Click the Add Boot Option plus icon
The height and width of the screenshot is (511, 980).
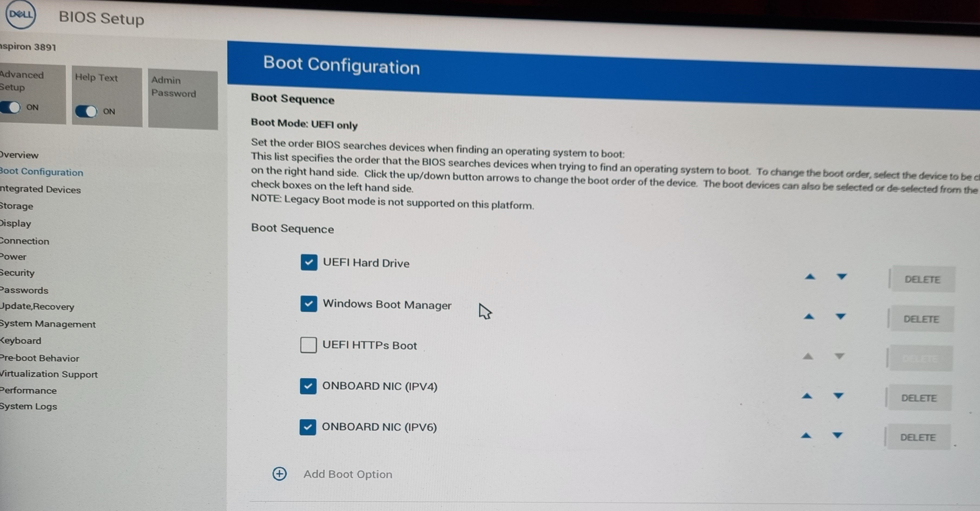pos(280,474)
